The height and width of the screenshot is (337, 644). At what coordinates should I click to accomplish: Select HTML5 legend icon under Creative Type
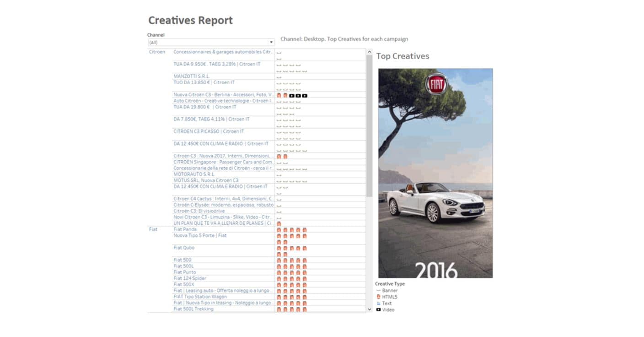(x=378, y=297)
